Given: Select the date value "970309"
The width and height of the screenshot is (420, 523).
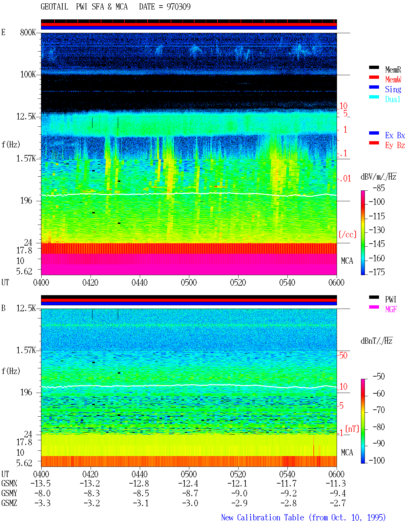Looking at the screenshot, I should click(x=178, y=7).
